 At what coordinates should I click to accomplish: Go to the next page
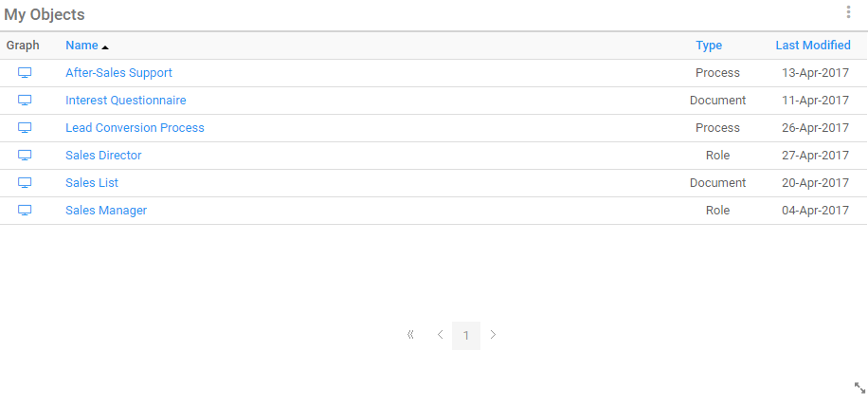click(x=493, y=335)
